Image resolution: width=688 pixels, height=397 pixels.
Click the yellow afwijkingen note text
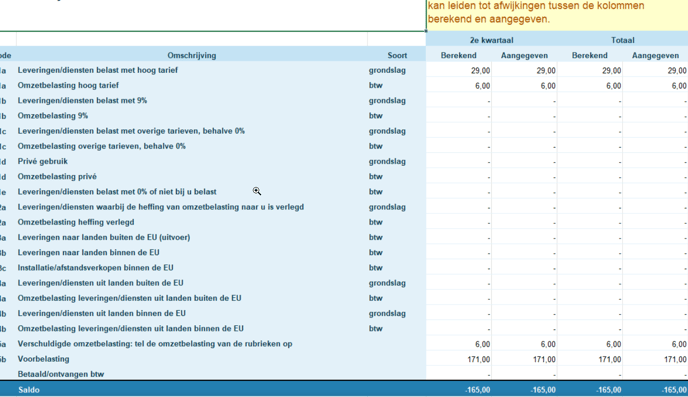pos(536,12)
